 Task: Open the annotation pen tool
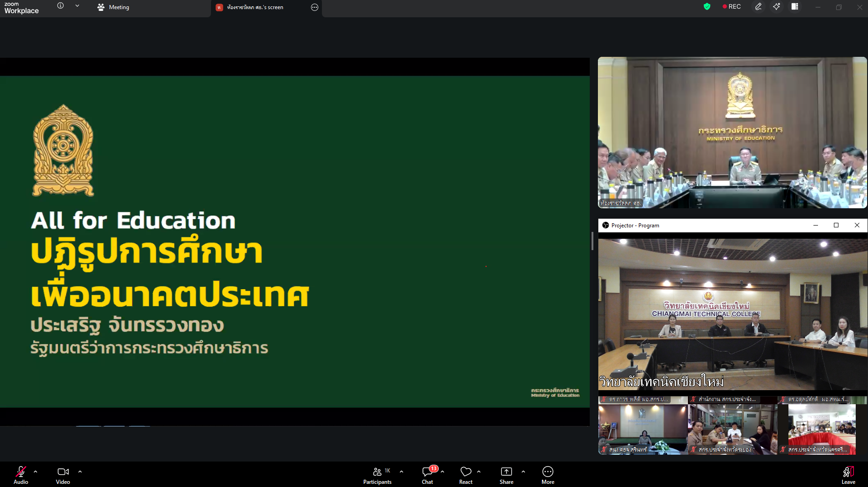[758, 6]
